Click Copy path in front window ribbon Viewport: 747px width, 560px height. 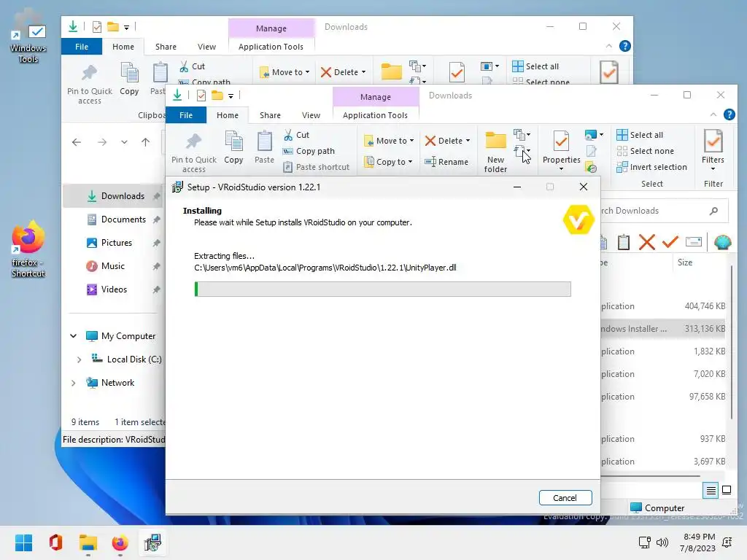coord(309,151)
